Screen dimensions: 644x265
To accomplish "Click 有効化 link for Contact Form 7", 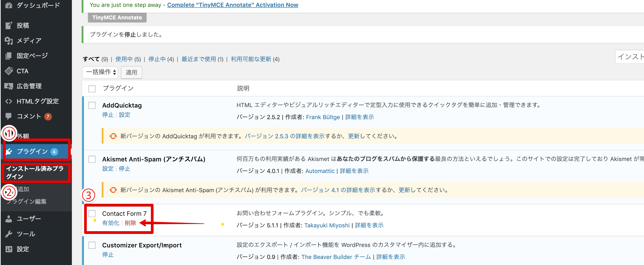I will click(x=111, y=223).
